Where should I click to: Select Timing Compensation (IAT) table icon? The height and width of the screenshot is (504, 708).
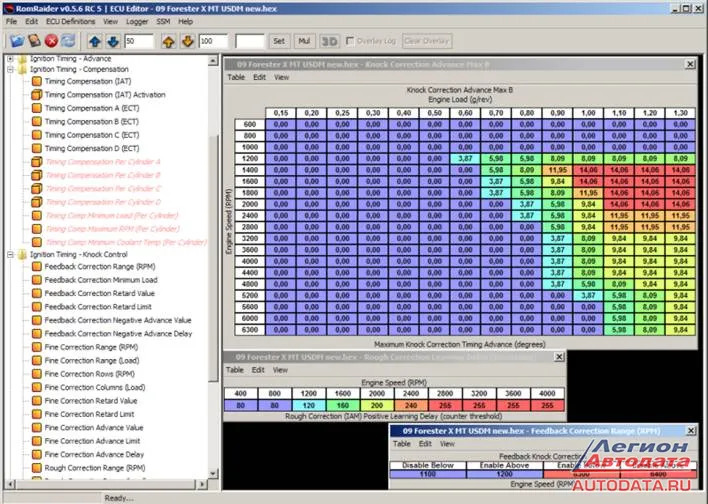pos(37,81)
